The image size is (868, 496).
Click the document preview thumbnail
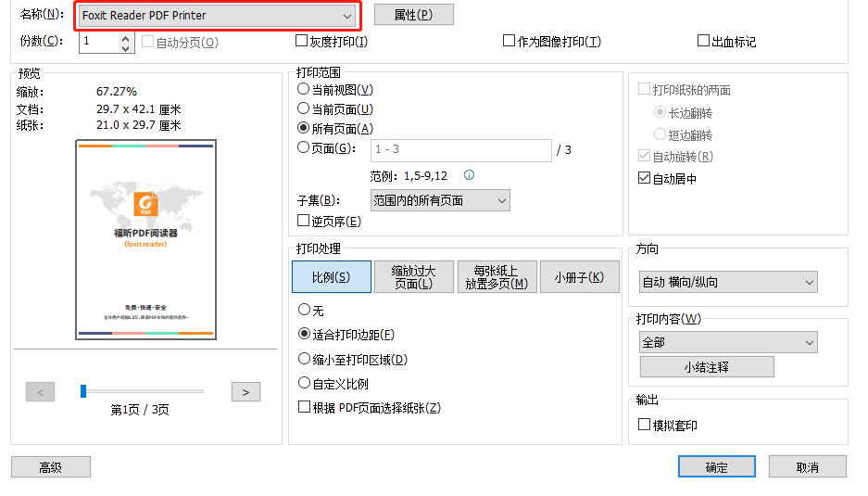point(145,239)
